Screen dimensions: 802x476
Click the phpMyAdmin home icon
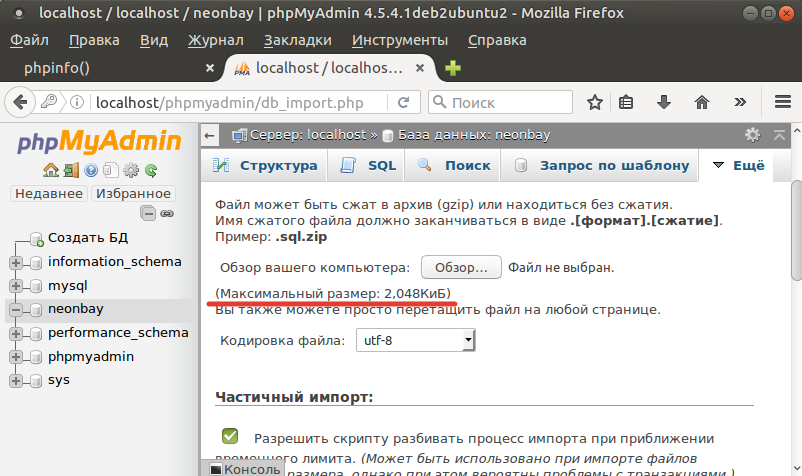tap(49, 170)
